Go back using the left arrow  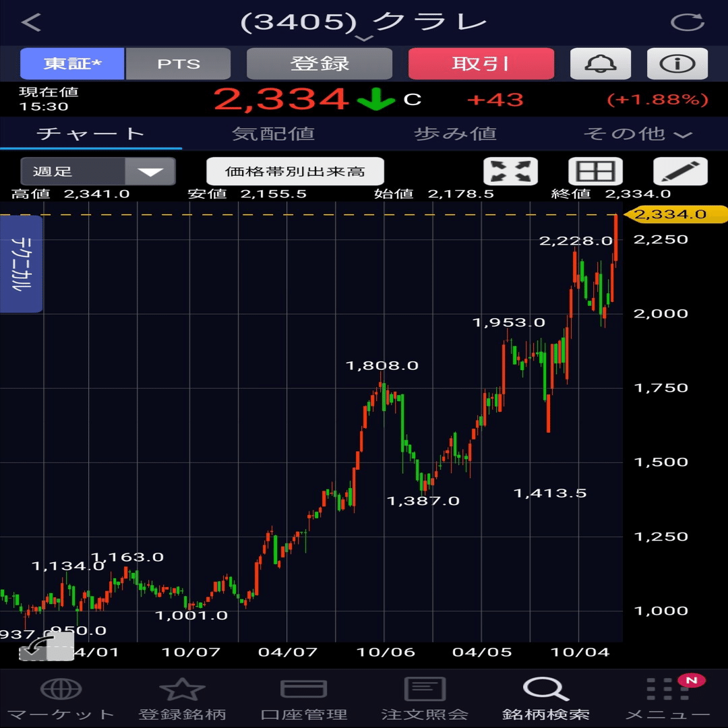pos(31,22)
